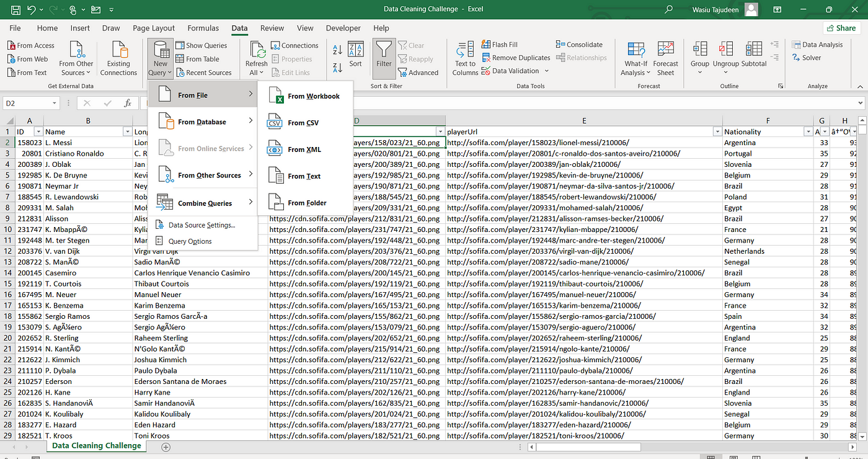
Task: Open the Review tab
Action: [x=272, y=28]
